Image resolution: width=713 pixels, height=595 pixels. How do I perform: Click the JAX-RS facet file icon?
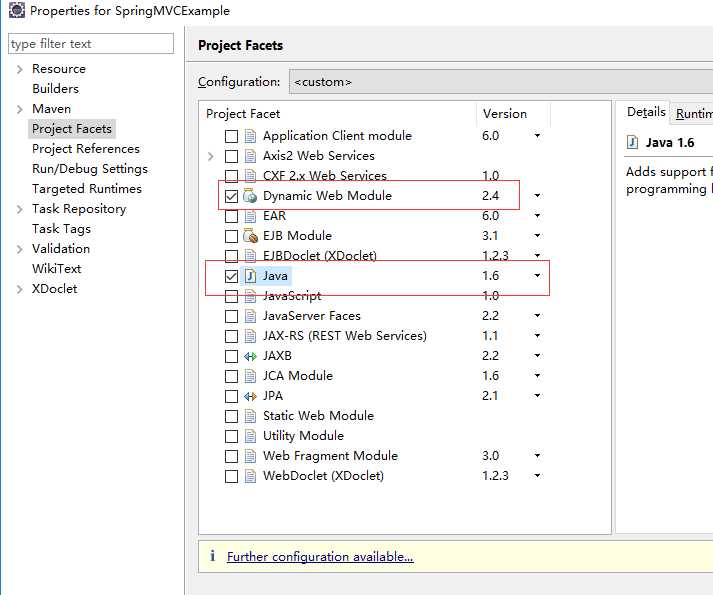pos(250,336)
